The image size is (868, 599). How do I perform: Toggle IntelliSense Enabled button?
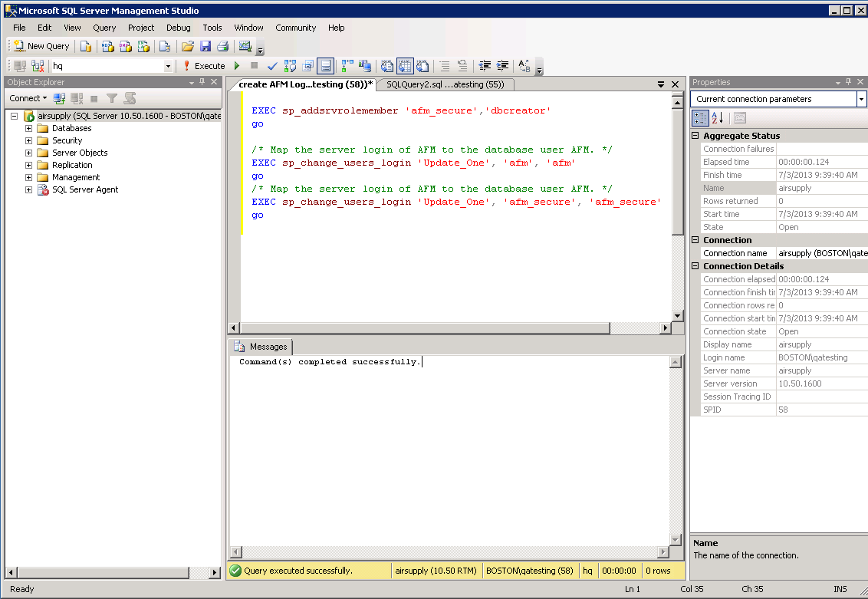(325, 66)
